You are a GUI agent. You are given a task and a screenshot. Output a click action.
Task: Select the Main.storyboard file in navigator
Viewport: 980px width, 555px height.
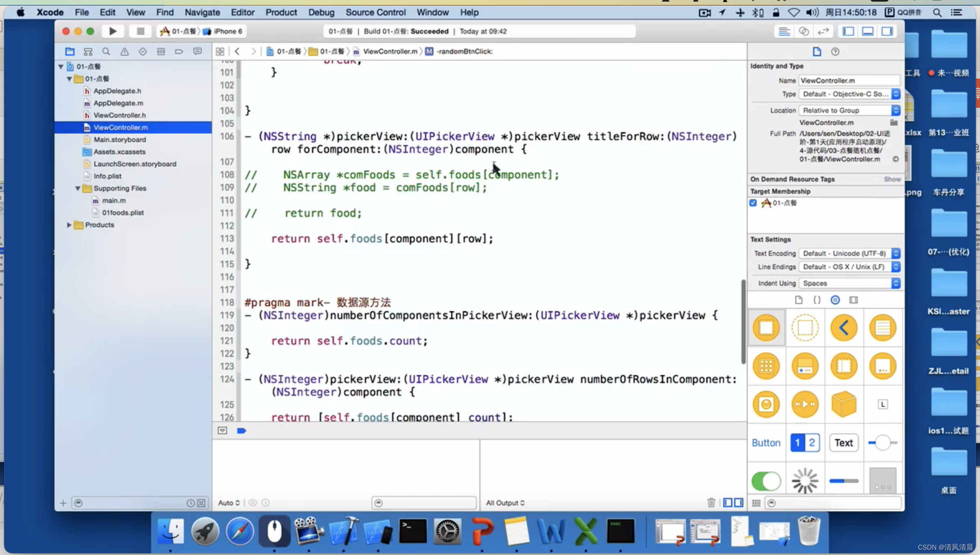click(120, 139)
